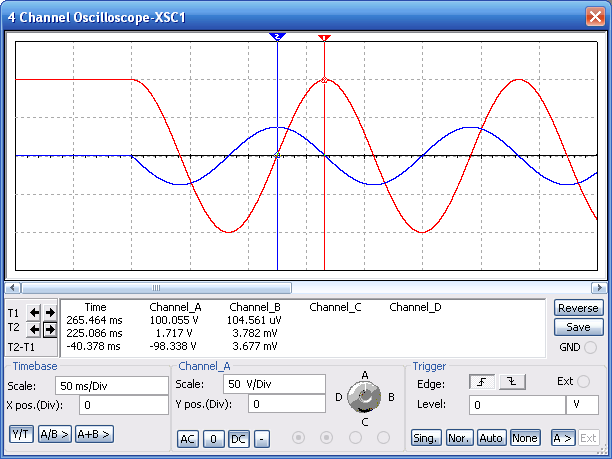
Task: Click the 225.086 ms T2 time value
Action: pos(94,333)
